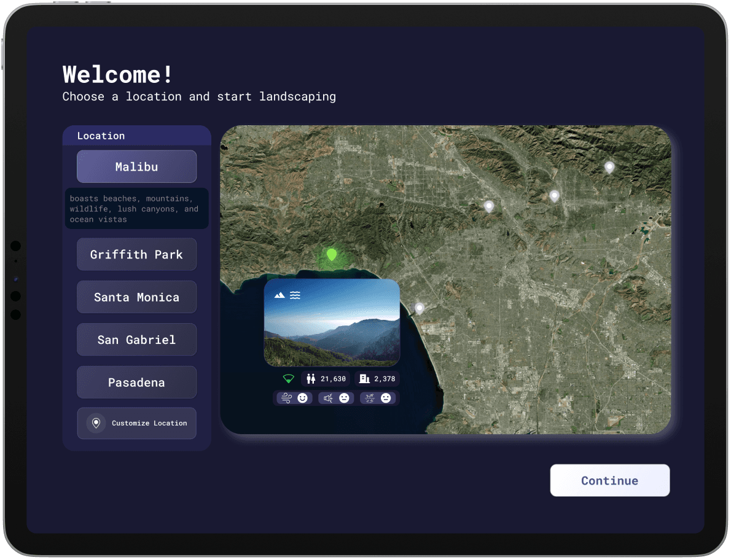The image size is (731, 560).
Task: Click the white map pin near the coast
Action: coord(420,308)
